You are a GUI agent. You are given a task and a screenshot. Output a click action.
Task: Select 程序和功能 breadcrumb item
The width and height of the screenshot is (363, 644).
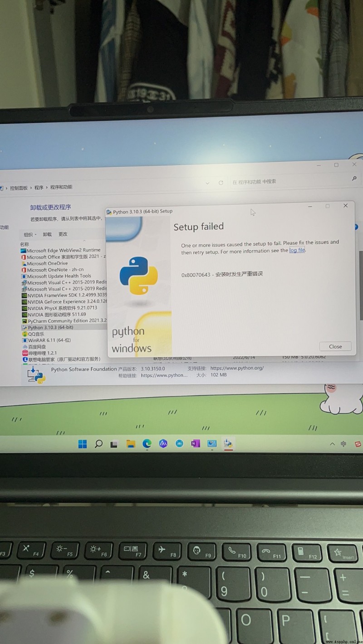(x=61, y=187)
